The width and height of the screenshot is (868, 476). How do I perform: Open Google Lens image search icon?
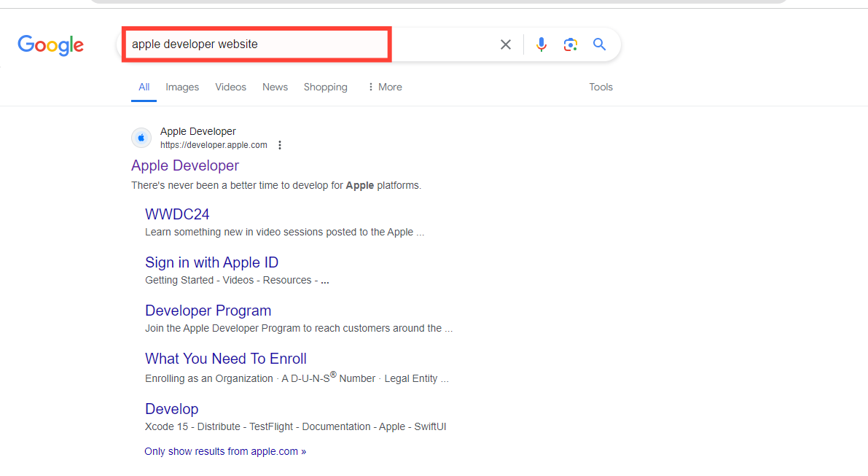coord(570,44)
